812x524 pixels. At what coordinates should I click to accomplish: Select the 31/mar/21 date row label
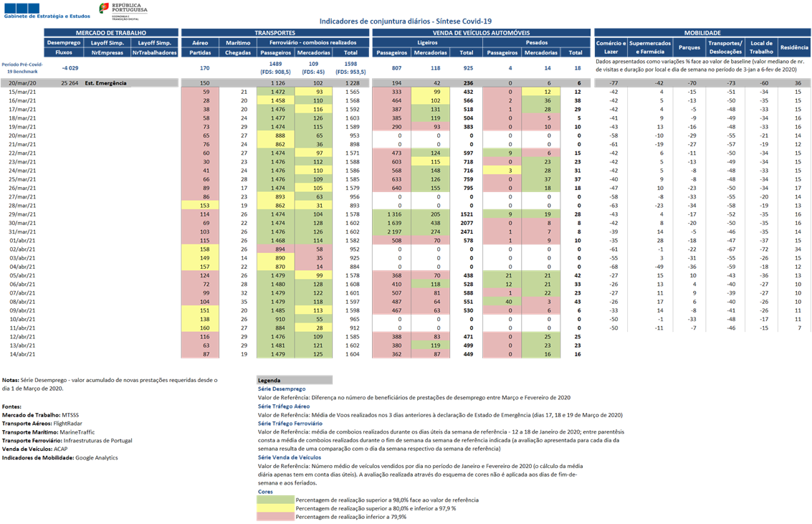pos(22,232)
